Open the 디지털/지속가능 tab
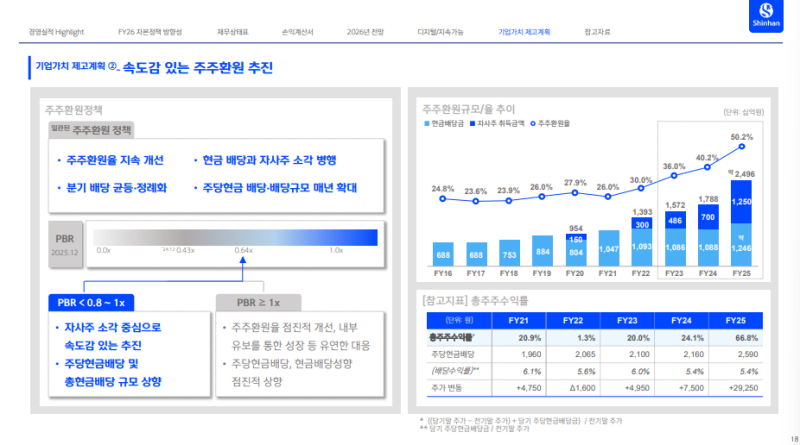This screenshot has width=800, height=445. pos(439,33)
